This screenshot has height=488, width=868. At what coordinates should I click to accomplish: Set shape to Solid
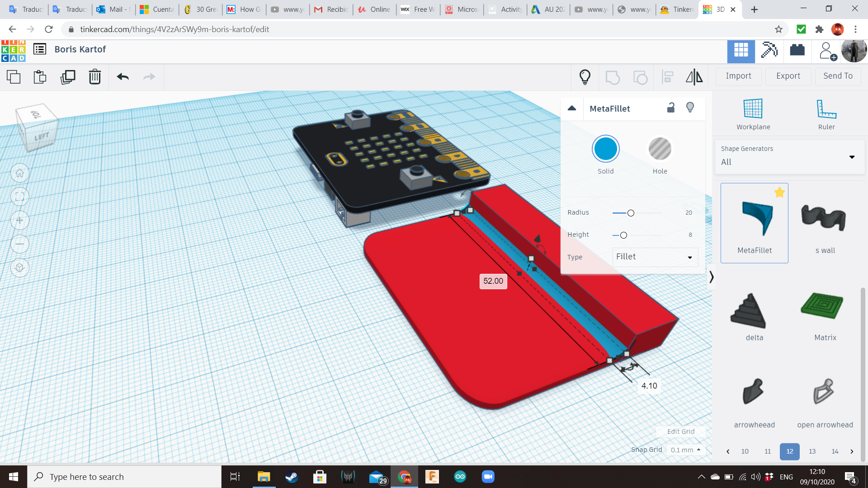coord(605,149)
